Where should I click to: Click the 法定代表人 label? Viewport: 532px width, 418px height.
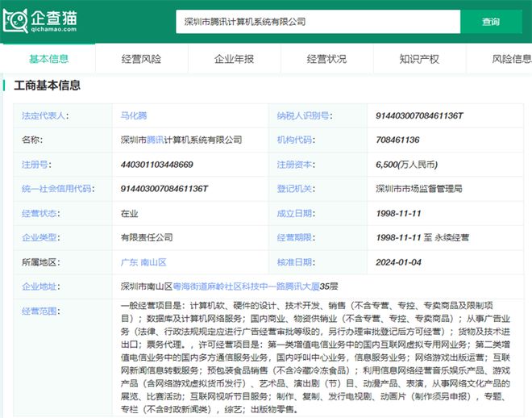click(x=45, y=115)
